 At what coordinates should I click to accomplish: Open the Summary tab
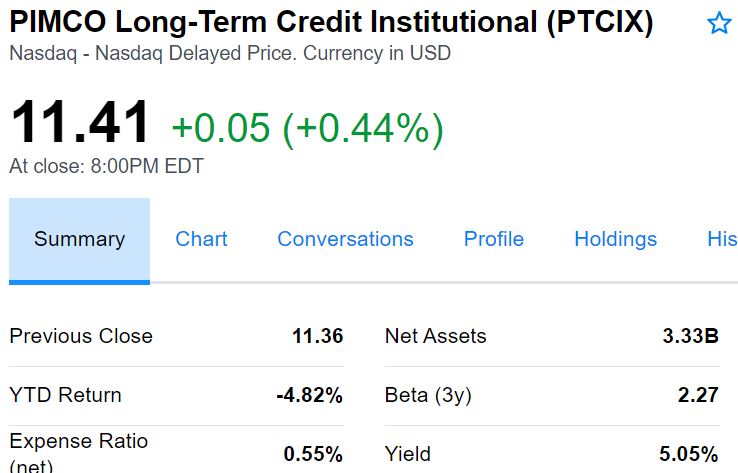(79, 239)
